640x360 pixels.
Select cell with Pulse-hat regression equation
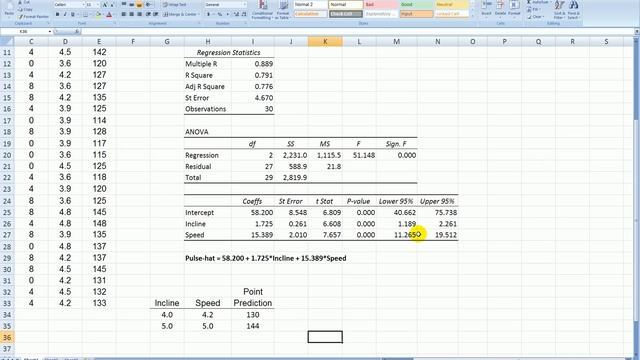(x=265, y=258)
